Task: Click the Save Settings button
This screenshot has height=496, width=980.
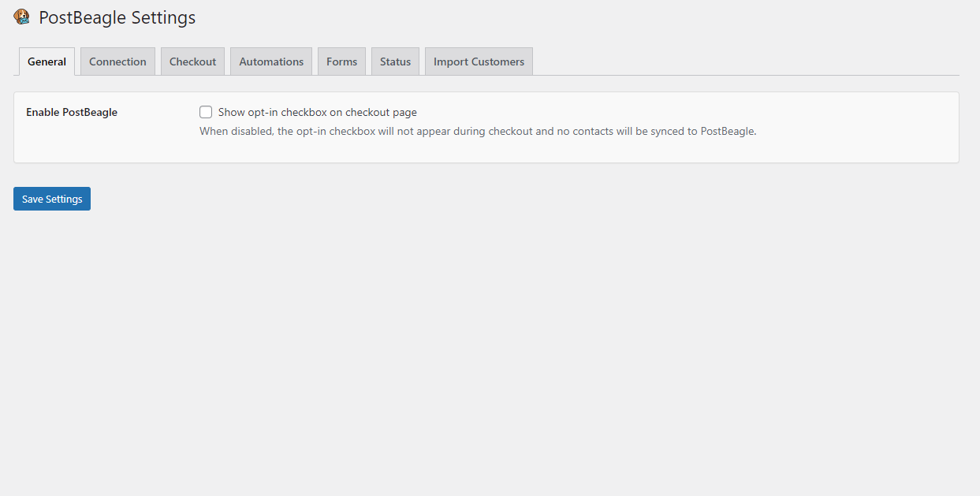Action: tap(52, 199)
